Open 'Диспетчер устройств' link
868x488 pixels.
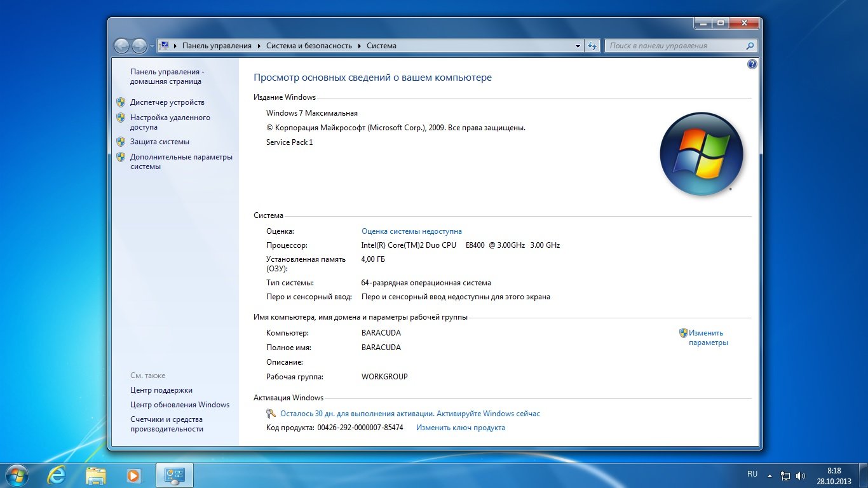(x=167, y=102)
